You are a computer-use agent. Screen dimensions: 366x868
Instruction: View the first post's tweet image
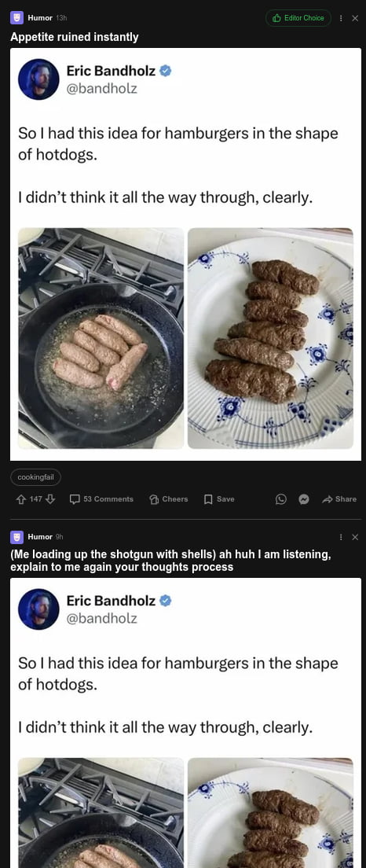(186, 254)
